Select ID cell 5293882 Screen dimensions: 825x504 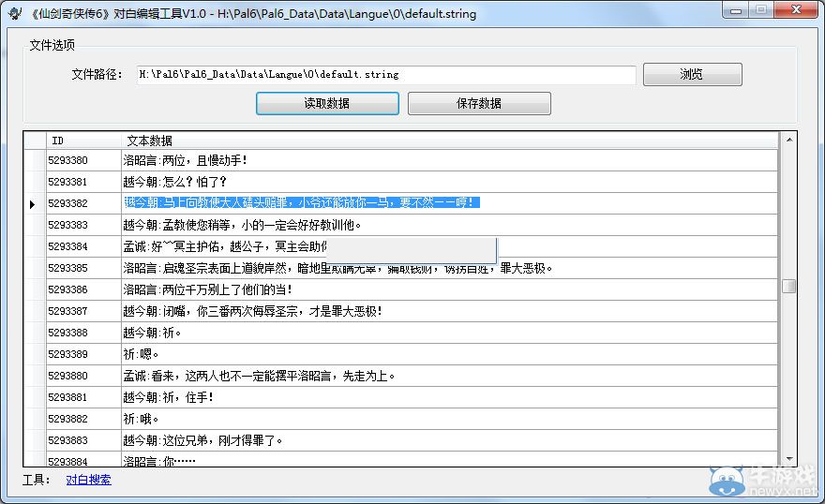[x=83, y=419]
